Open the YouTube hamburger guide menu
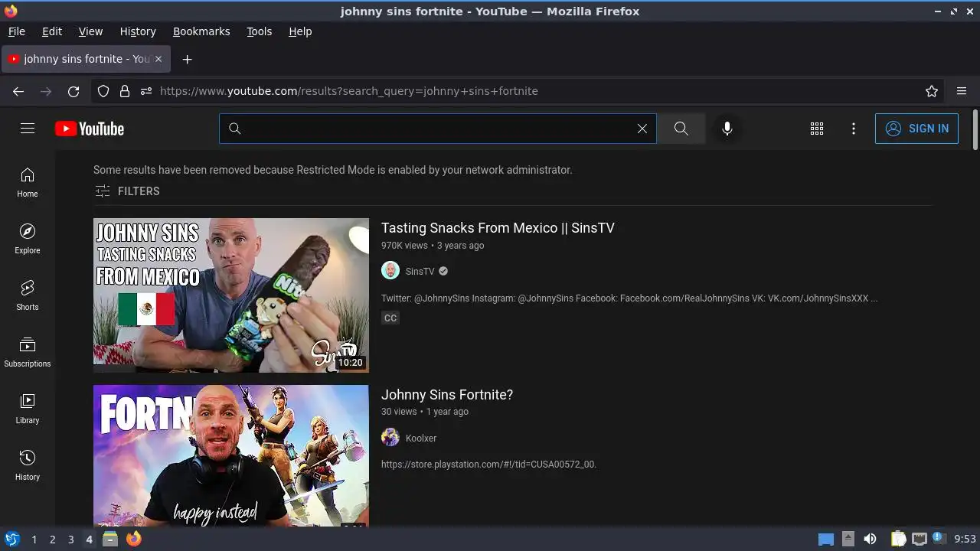The height and width of the screenshot is (551, 980). 28,129
